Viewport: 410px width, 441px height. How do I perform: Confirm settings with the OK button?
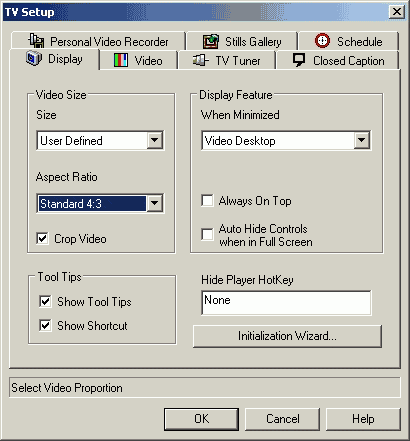pos(201,419)
